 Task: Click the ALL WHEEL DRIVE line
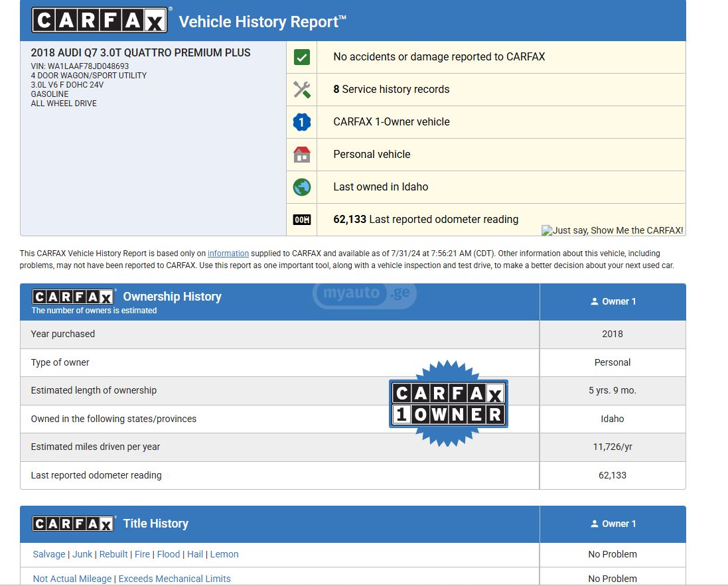(64, 104)
